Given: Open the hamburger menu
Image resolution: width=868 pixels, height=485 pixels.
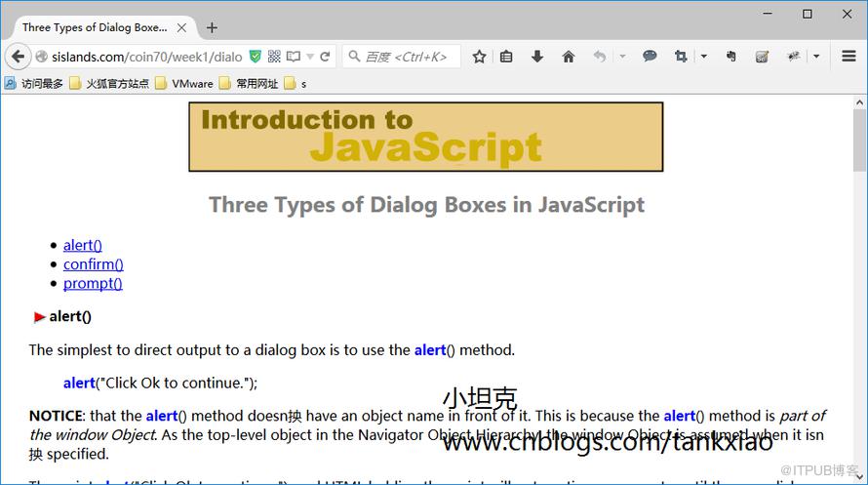Looking at the screenshot, I should (x=848, y=56).
